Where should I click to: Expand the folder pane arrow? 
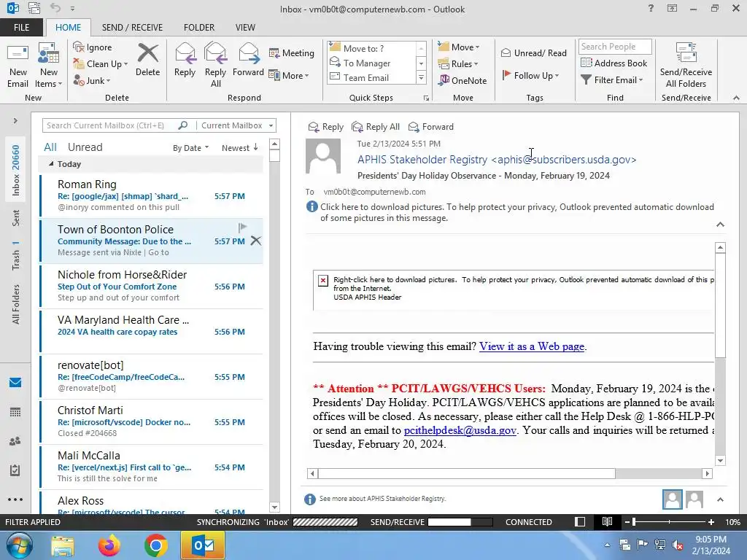click(x=15, y=121)
